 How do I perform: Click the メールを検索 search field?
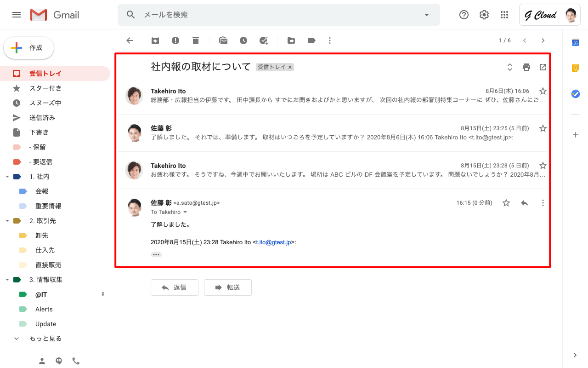click(276, 15)
